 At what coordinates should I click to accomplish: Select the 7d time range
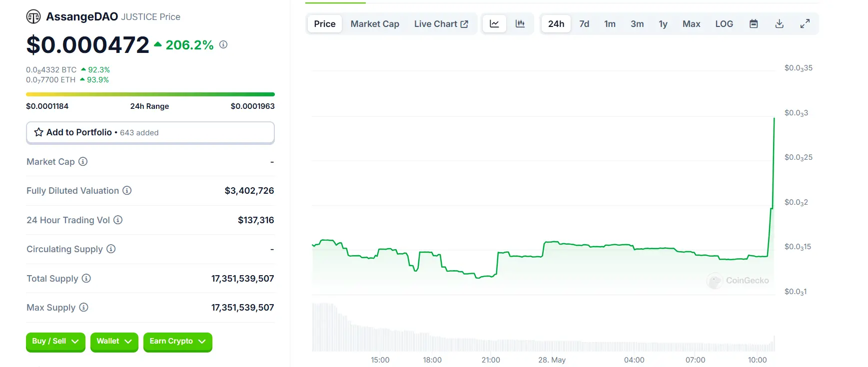pyautogui.click(x=584, y=24)
